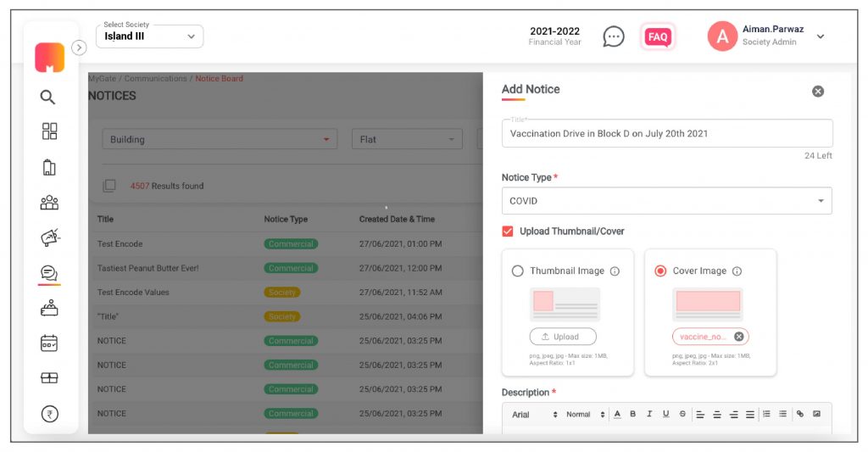Open the dashboard grid icon in sidebar

49,131
